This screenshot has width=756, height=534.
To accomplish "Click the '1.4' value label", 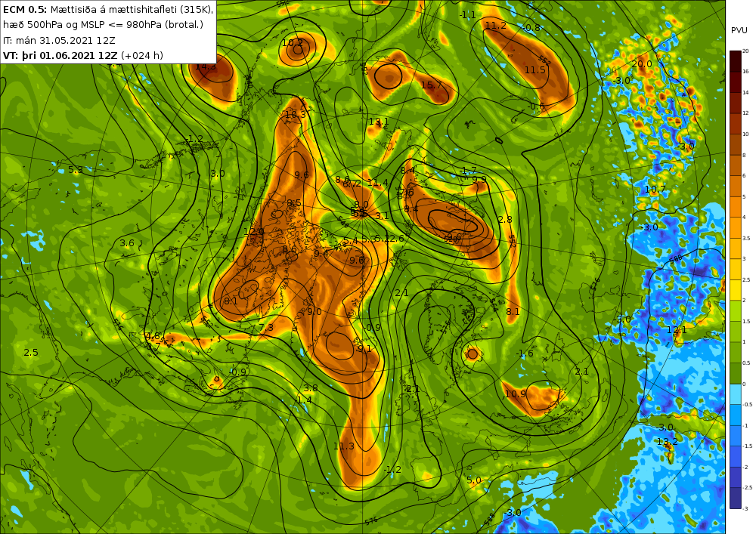I will [x=304, y=400].
